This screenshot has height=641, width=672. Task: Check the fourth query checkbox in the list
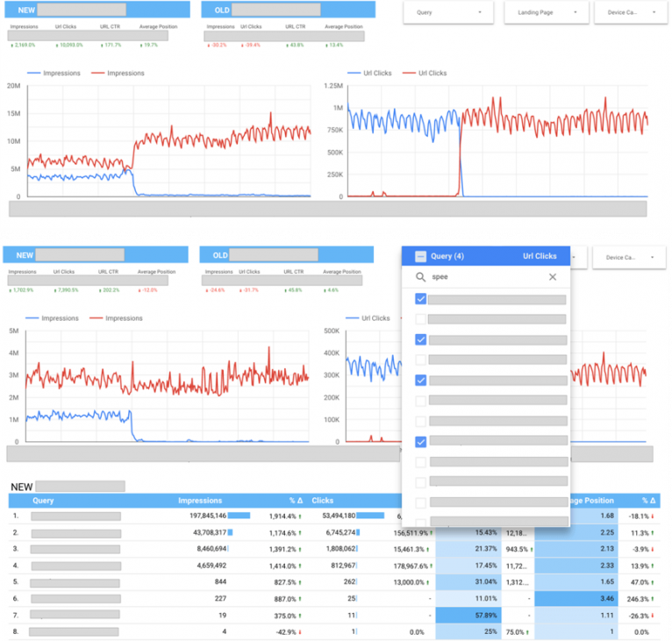421,360
